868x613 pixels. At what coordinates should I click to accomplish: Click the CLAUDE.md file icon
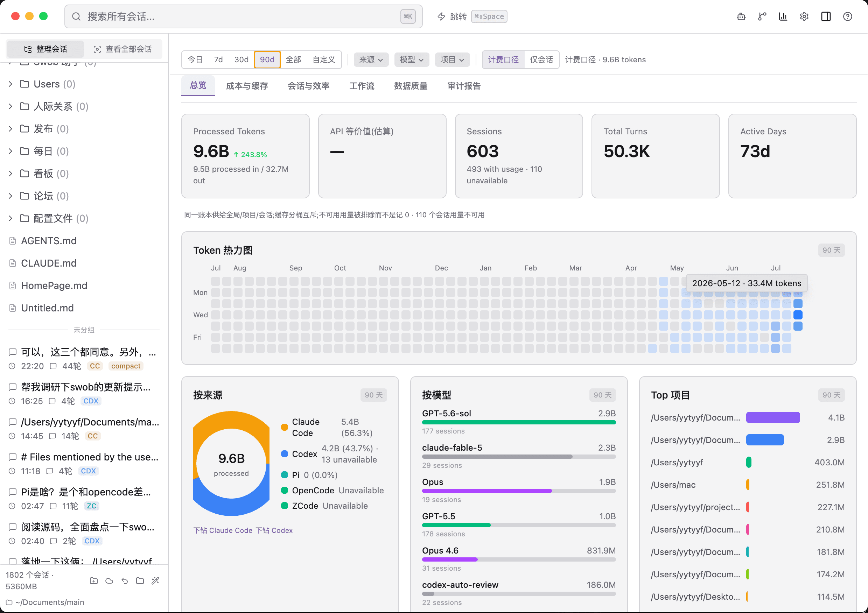coord(13,263)
